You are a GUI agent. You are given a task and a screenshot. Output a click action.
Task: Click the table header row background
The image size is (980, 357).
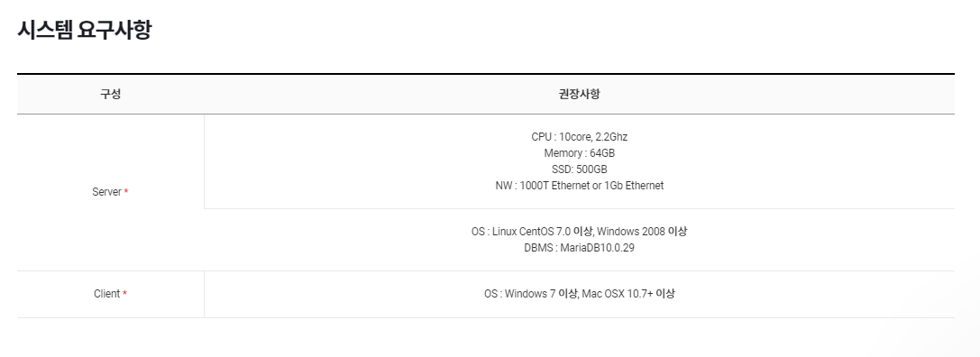pyautogui.click(x=486, y=95)
